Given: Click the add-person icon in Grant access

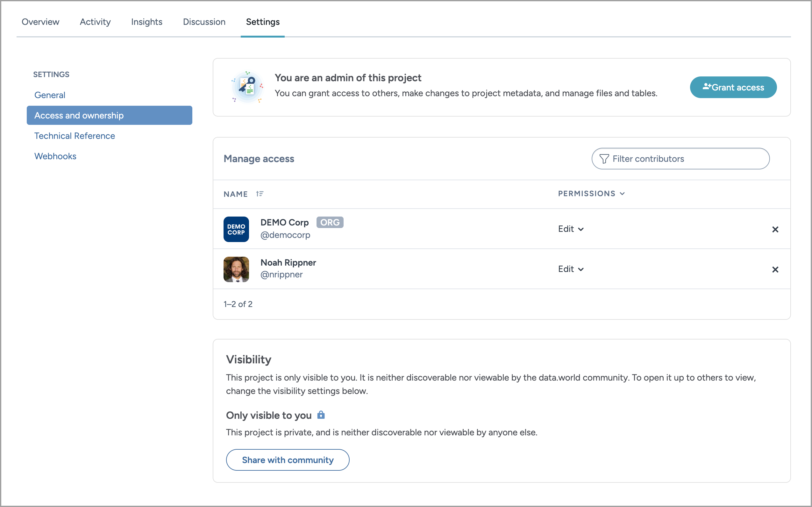Looking at the screenshot, I should point(707,87).
